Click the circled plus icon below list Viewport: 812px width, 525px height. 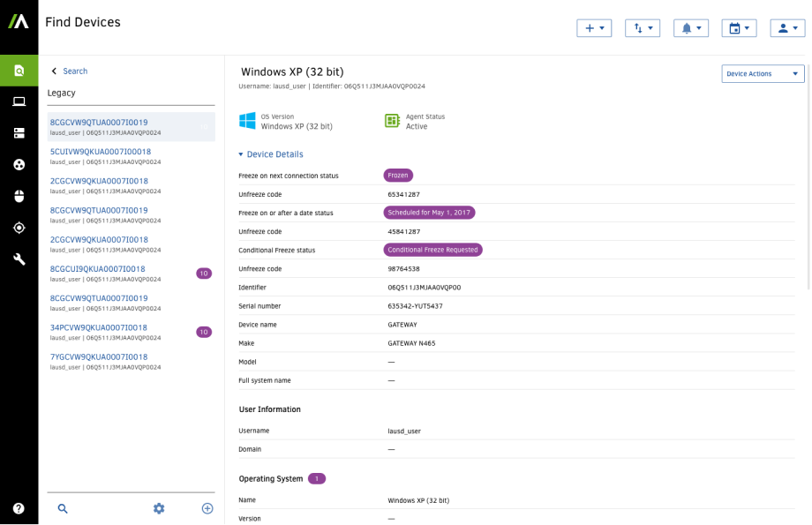pos(207,508)
